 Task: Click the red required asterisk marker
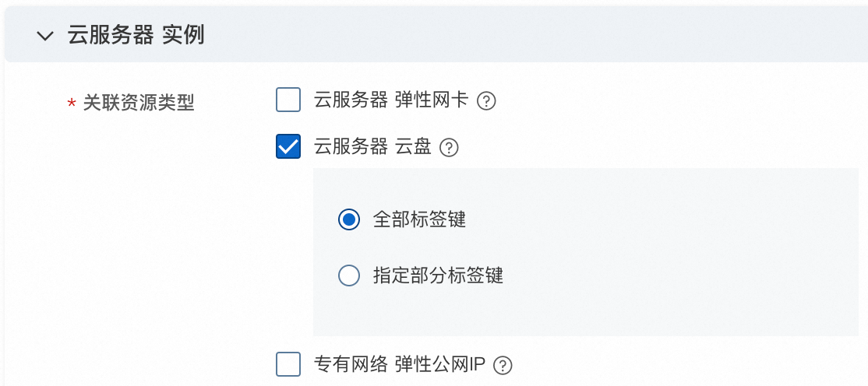72,104
